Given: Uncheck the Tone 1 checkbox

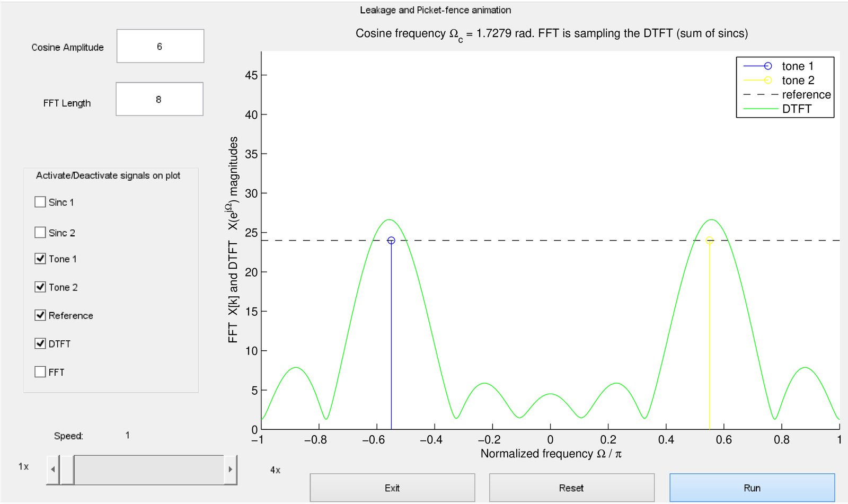Looking at the screenshot, I should point(40,259).
